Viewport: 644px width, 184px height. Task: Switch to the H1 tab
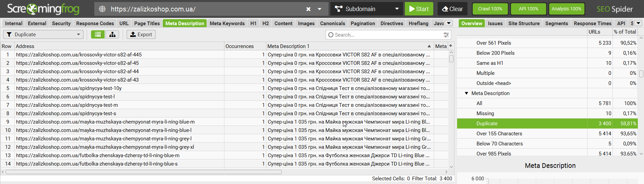click(253, 23)
